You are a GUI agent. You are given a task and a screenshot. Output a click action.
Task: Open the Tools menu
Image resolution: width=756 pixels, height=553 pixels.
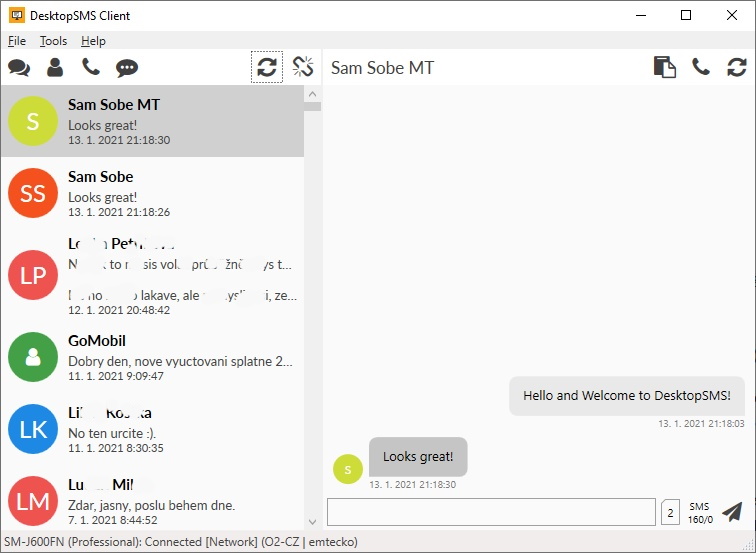pyautogui.click(x=54, y=41)
